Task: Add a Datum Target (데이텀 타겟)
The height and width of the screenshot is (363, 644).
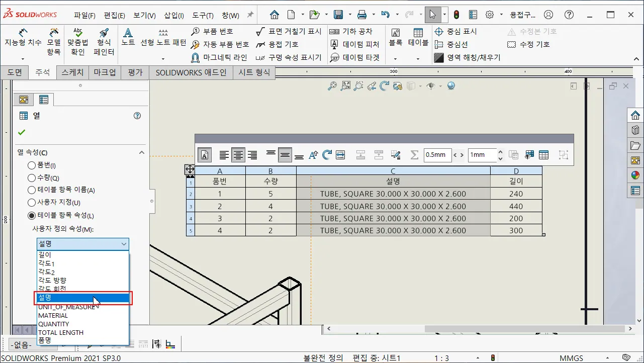Action: point(354,57)
